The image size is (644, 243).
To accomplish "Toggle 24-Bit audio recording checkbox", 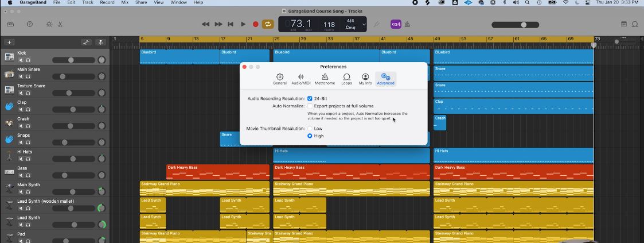I will tap(310, 99).
